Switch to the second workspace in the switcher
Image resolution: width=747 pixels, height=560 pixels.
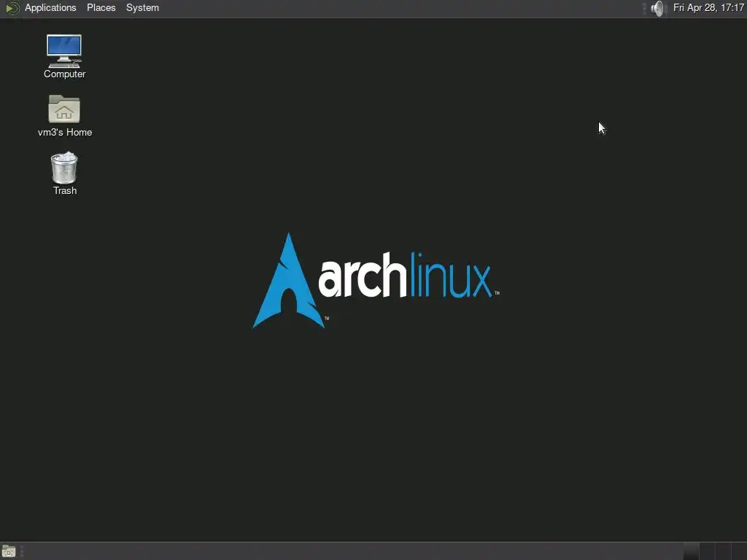[x=707, y=551]
